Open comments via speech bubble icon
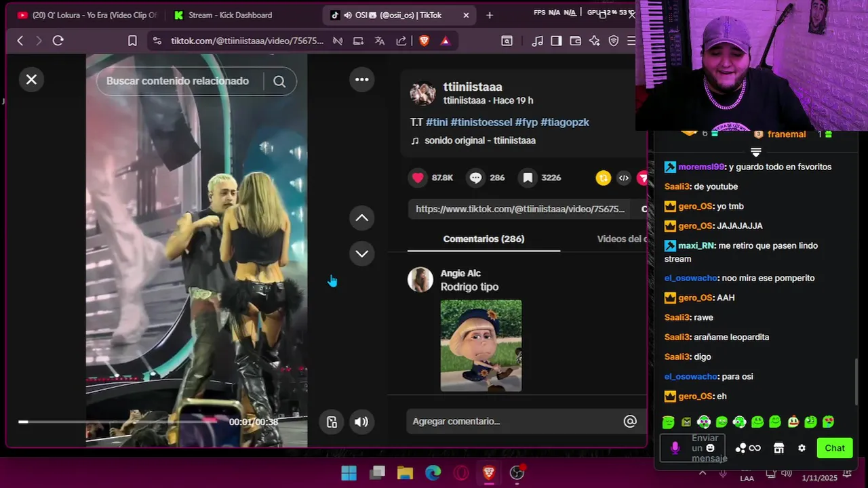The image size is (868, 488). tap(476, 178)
